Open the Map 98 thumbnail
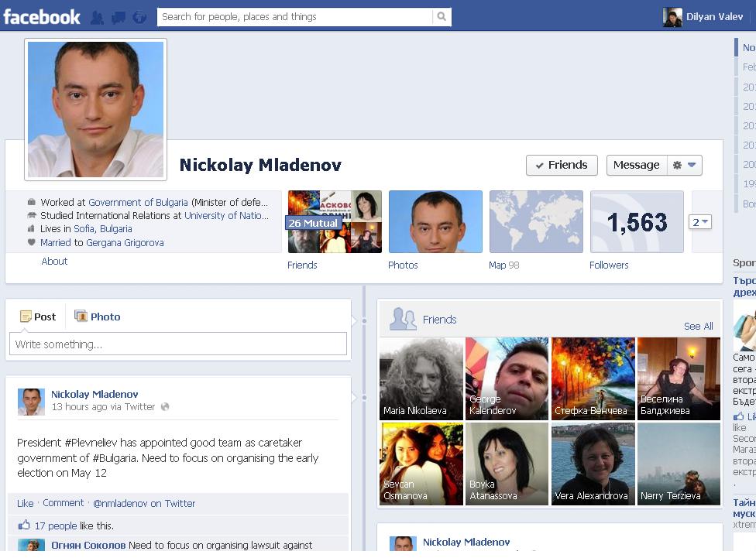Screen dimensions: 756x558 tap(536, 221)
